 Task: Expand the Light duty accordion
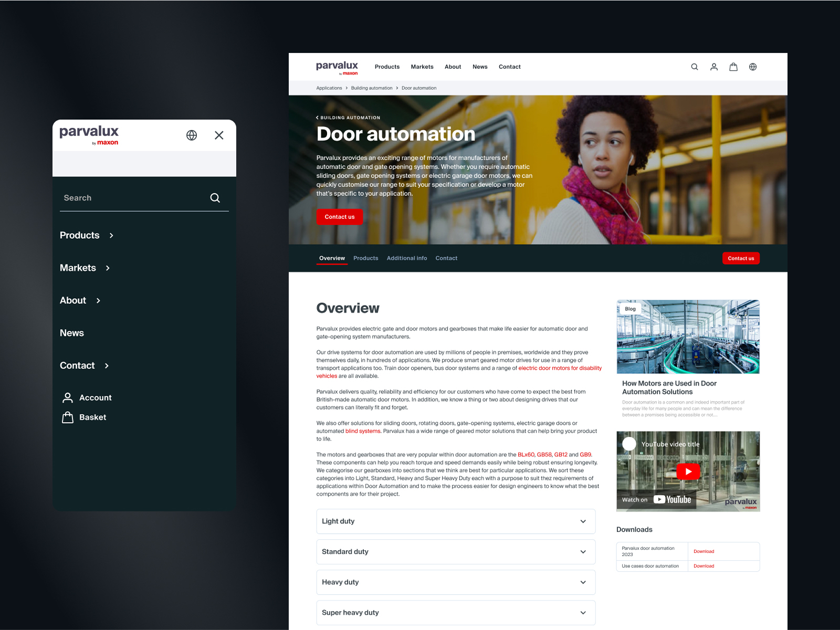point(456,521)
